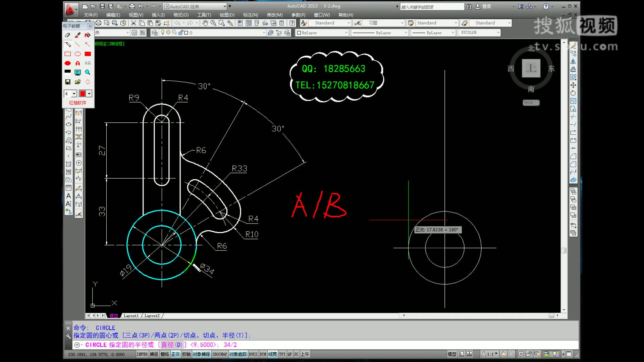Click the 红烛软件 link text

point(77,103)
